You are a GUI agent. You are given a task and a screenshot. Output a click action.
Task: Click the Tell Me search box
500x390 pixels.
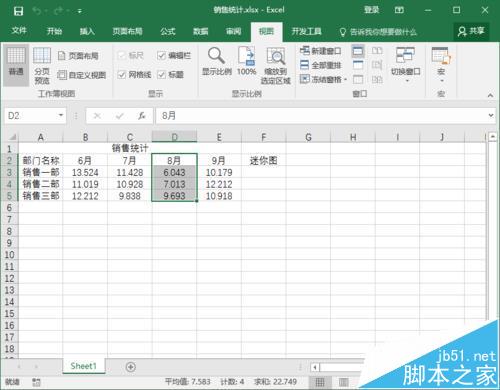click(378, 32)
